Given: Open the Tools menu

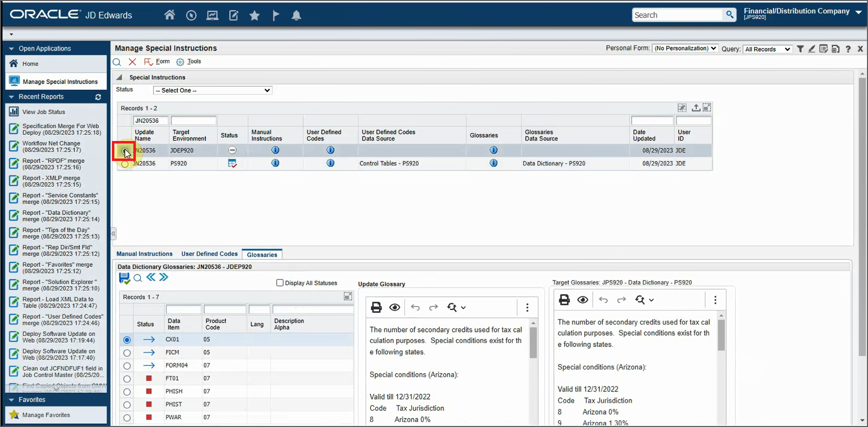Looking at the screenshot, I should tap(189, 61).
